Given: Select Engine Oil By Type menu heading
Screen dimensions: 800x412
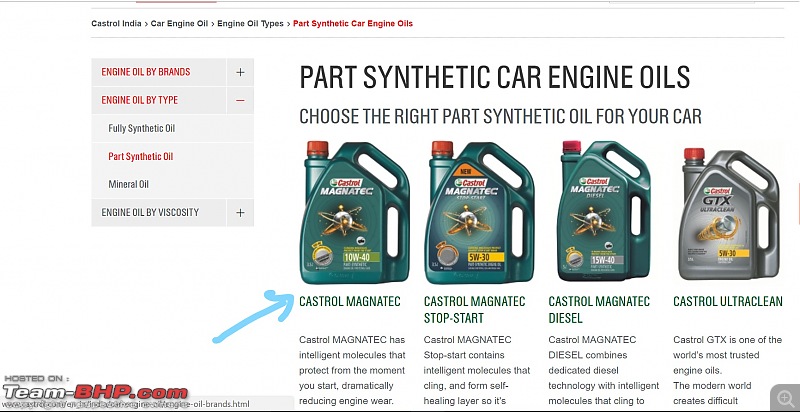Looking at the screenshot, I should click(x=139, y=100).
